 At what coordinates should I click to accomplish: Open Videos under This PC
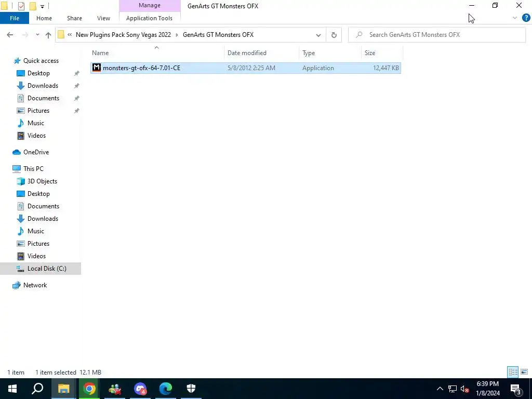click(x=36, y=256)
